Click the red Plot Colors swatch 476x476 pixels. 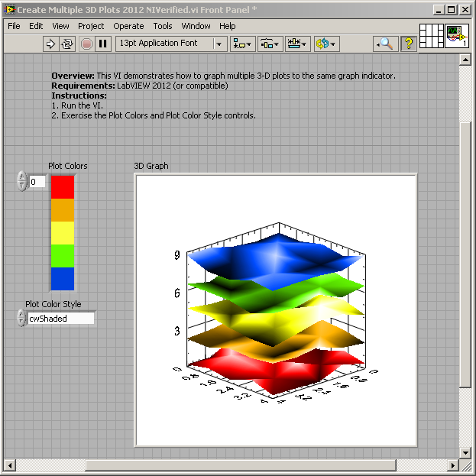(63, 187)
